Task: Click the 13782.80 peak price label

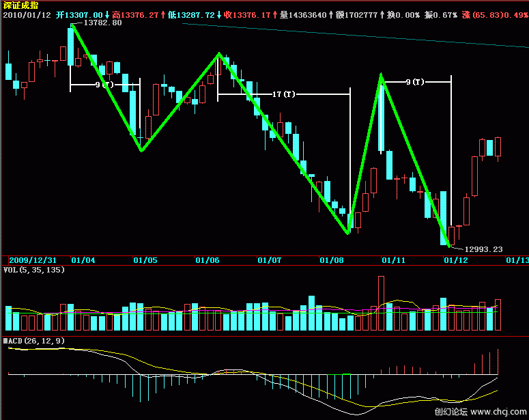Action: tap(102, 23)
